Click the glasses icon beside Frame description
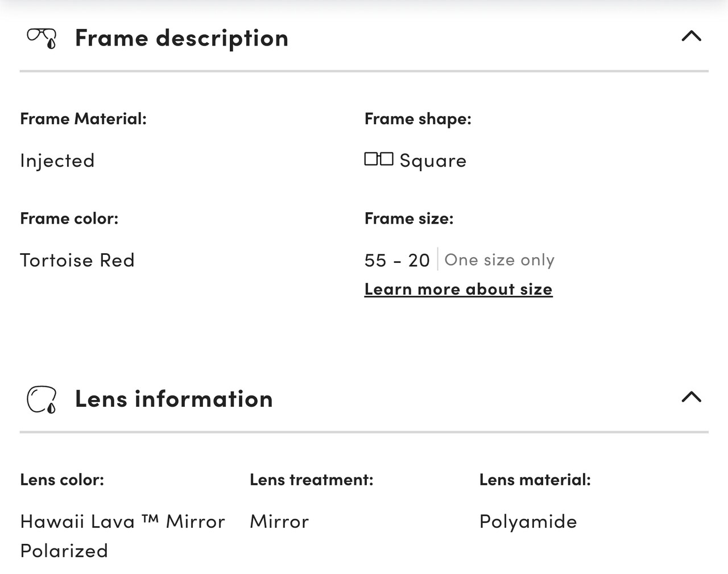 (x=42, y=38)
